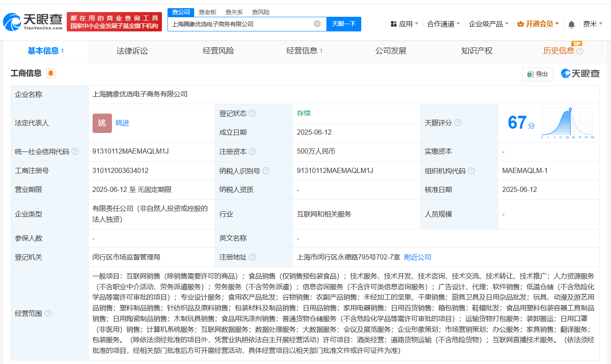Open the 企业级产品 dropdown
611x364 pixels.
[x=488, y=24]
